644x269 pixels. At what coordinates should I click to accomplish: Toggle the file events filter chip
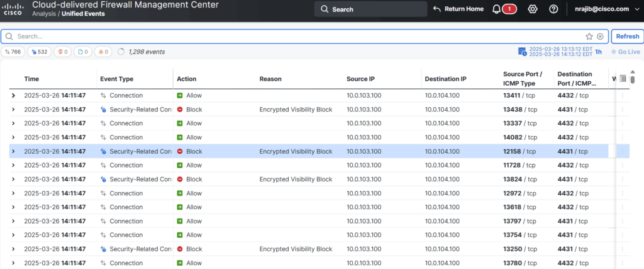[x=83, y=52]
